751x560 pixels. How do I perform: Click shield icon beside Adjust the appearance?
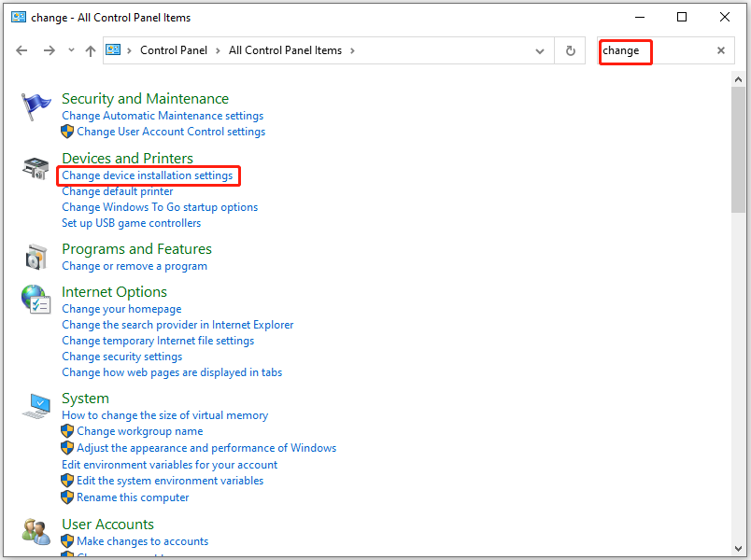(x=67, y=448)
